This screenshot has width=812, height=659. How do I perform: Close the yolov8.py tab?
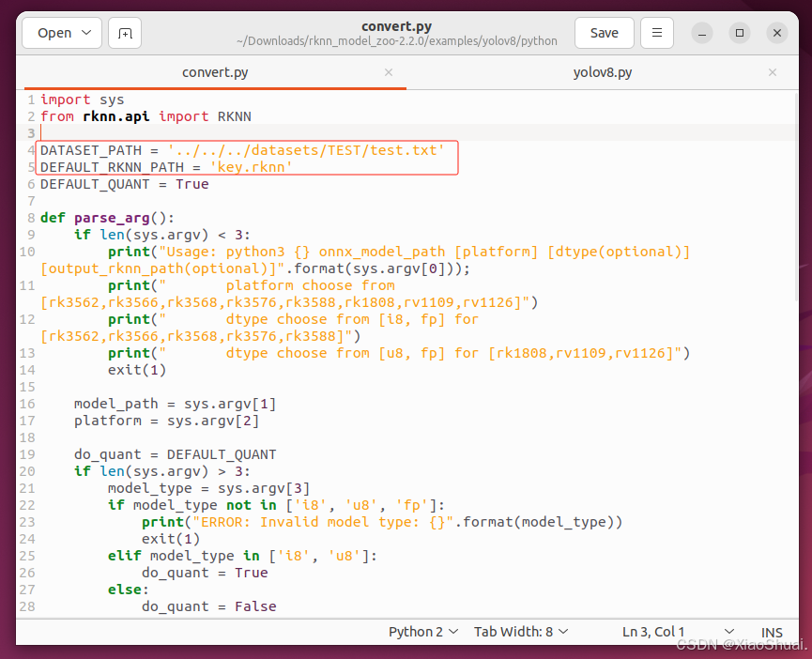click(773, 72)
